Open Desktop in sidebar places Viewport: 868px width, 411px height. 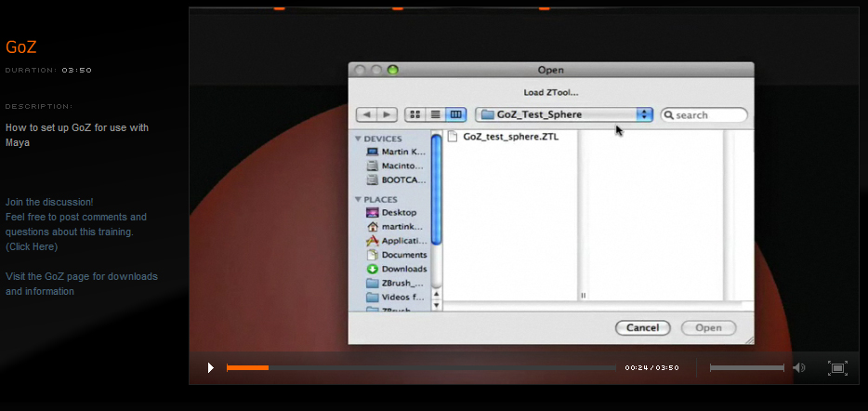[x=392, y=213]
